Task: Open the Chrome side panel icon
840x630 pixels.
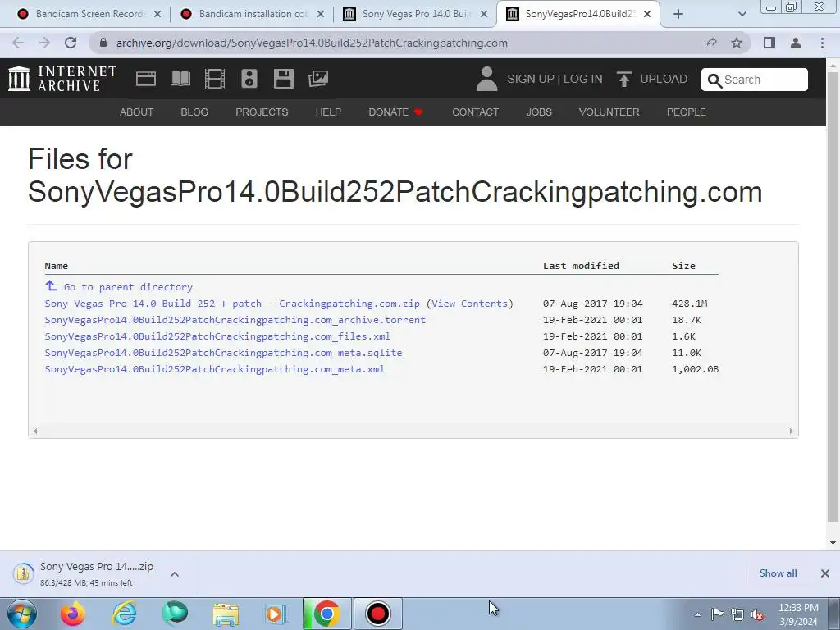Action: (769, 43)
